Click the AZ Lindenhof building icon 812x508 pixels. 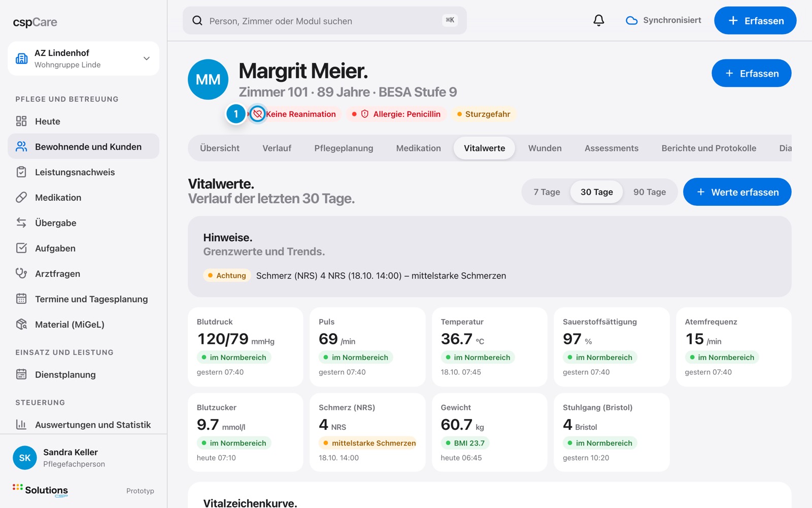22,58
